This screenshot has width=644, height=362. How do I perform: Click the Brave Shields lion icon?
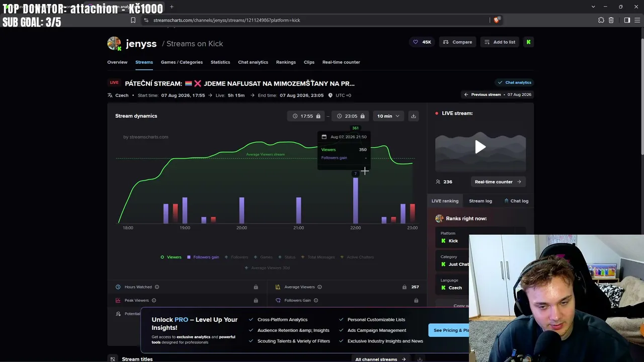click(497, 20)
